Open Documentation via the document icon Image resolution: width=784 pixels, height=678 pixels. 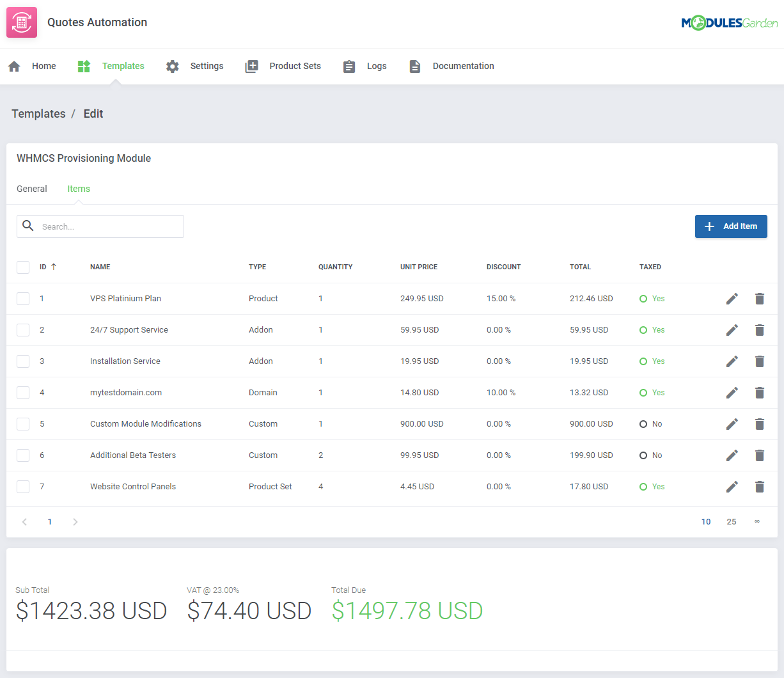(x=415, y=66)
